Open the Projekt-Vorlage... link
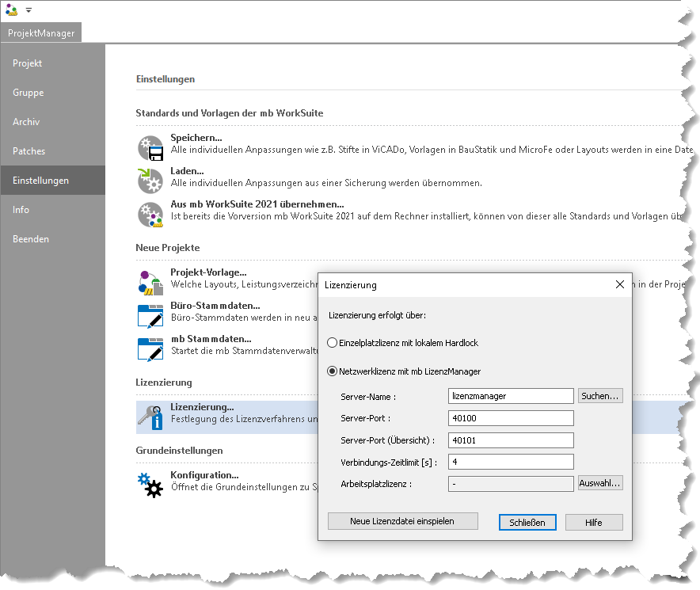 coord(208,272)
